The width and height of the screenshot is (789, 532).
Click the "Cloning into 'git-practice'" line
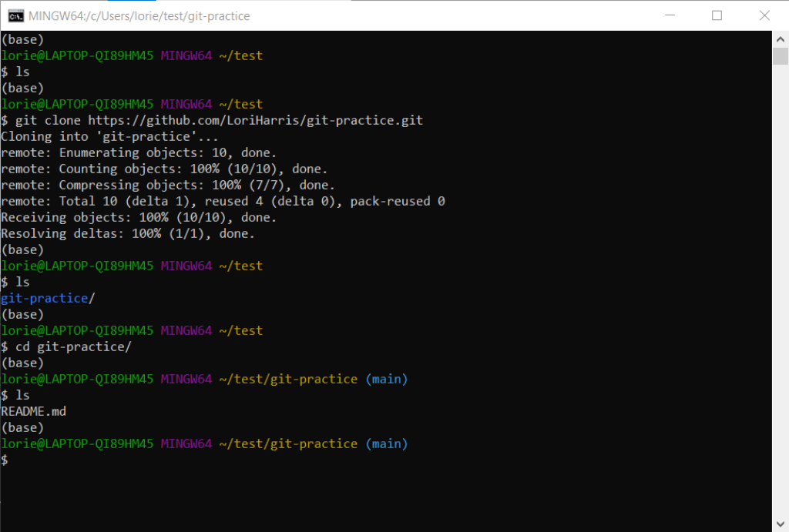click(109, 137)
